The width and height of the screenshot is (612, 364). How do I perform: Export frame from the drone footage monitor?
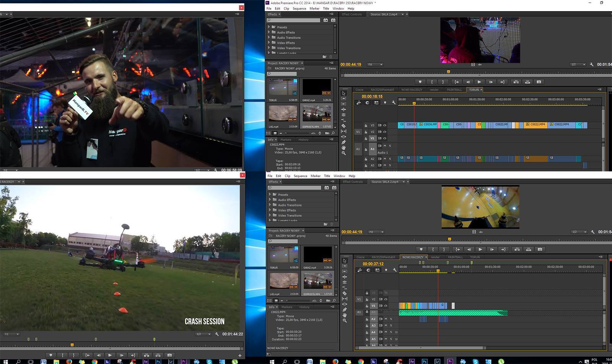click(169, 355)
